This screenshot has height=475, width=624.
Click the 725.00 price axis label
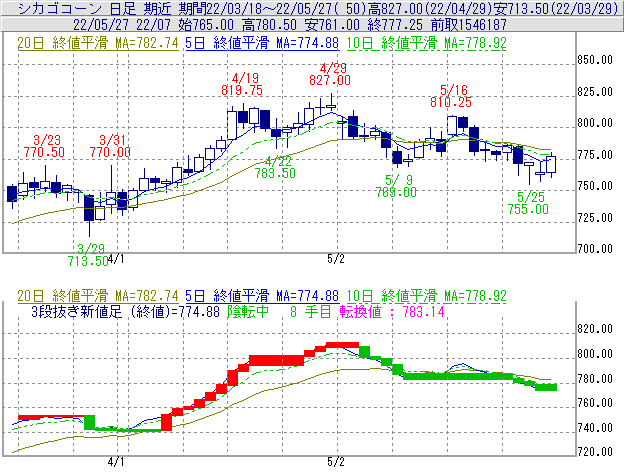coord(595,218)
